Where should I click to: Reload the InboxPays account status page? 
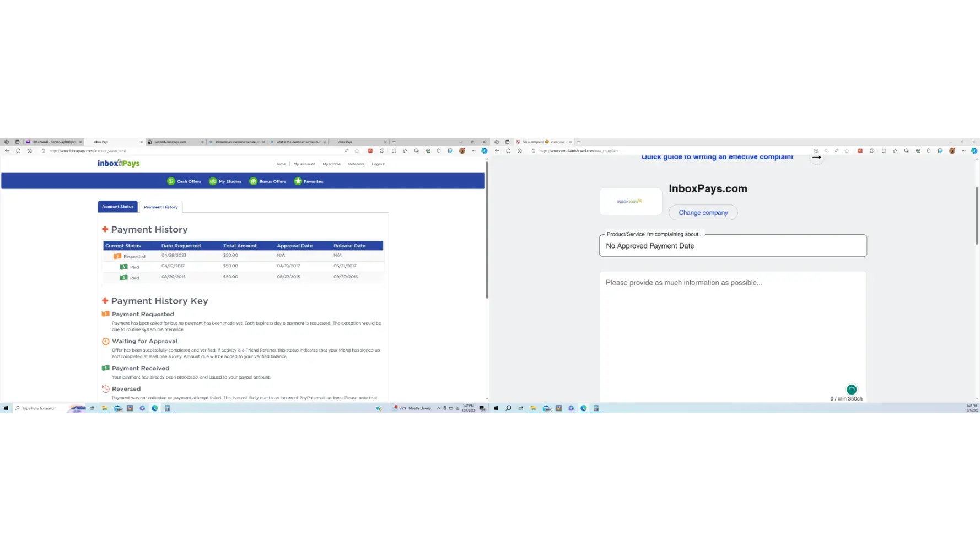tap(18, 150)
